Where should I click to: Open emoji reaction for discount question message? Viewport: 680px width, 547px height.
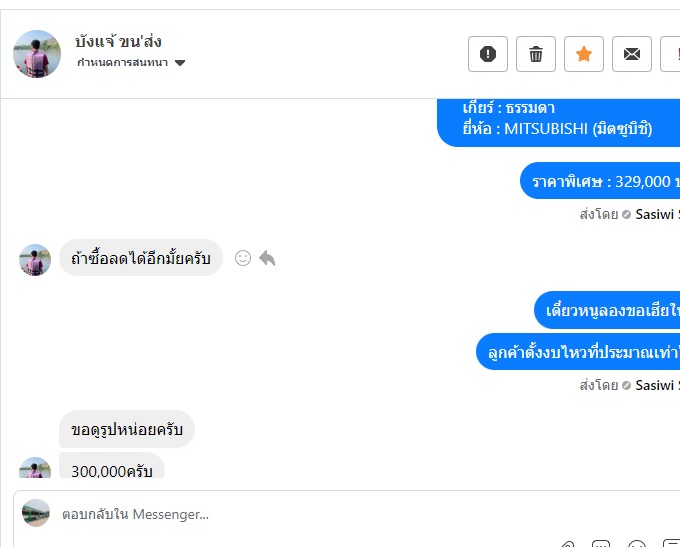[x=243, y=258]
